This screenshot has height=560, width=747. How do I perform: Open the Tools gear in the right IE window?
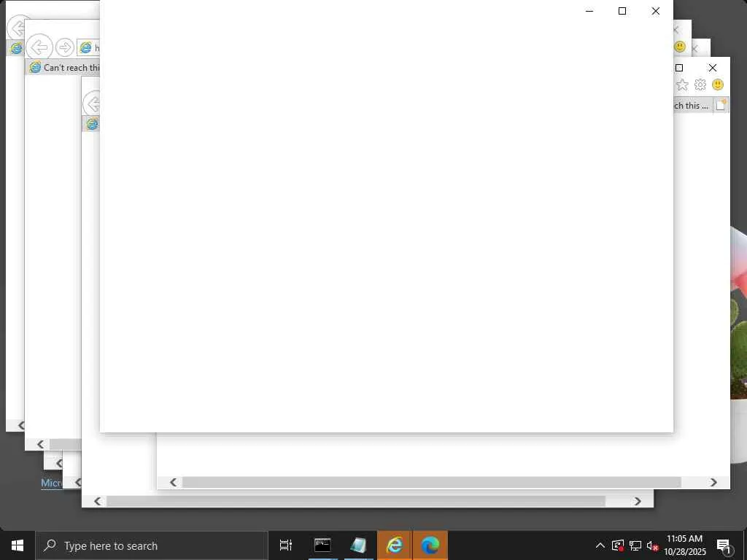(700, 85)
